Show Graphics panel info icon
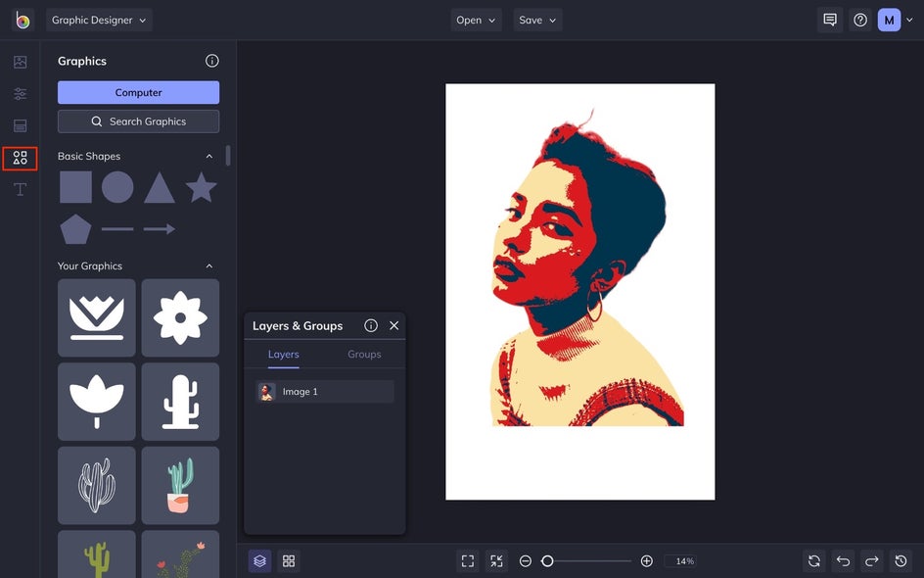Screen dimensions: 924x578 (212, 61)
